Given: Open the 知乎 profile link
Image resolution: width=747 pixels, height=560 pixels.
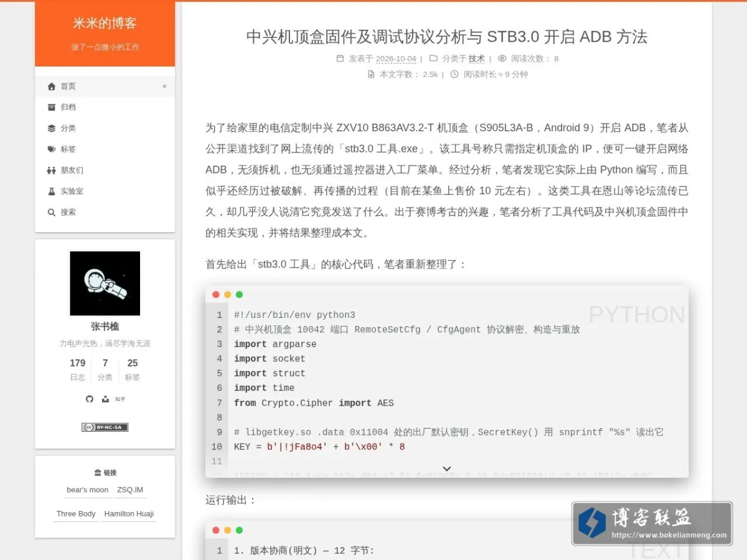Looking at the screenshot, I should [x=120, y=399].
